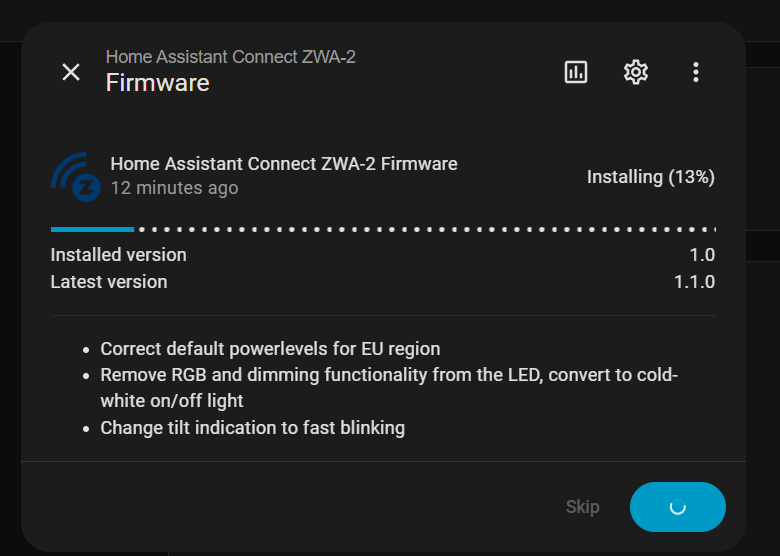Viewport: 780px width, 556px height.
Task: Click the spinning install button
Action: [677, 507]
